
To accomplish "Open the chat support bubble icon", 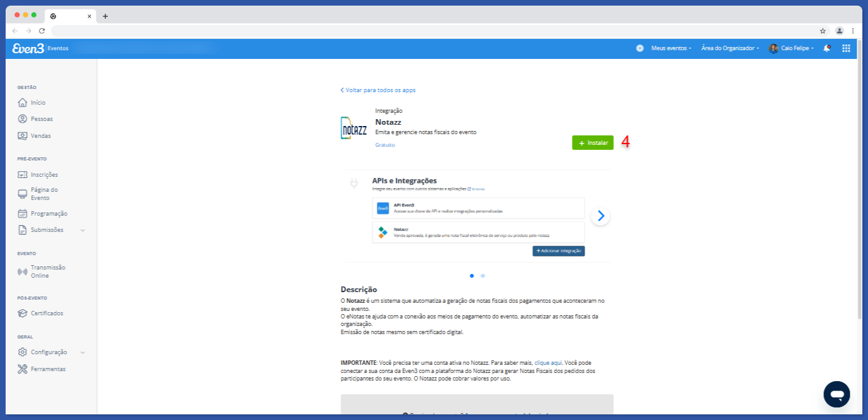I will tap(837, 394).
